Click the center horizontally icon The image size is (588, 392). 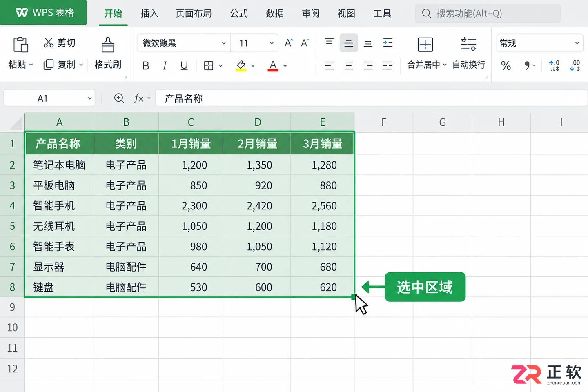(349, 66)
